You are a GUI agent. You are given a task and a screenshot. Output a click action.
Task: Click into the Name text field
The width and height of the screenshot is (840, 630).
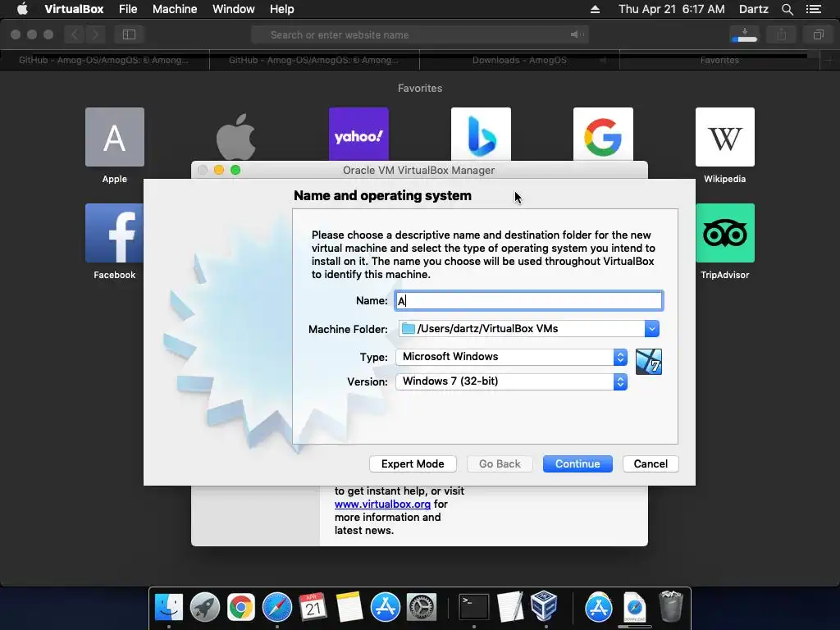[529, 300]
